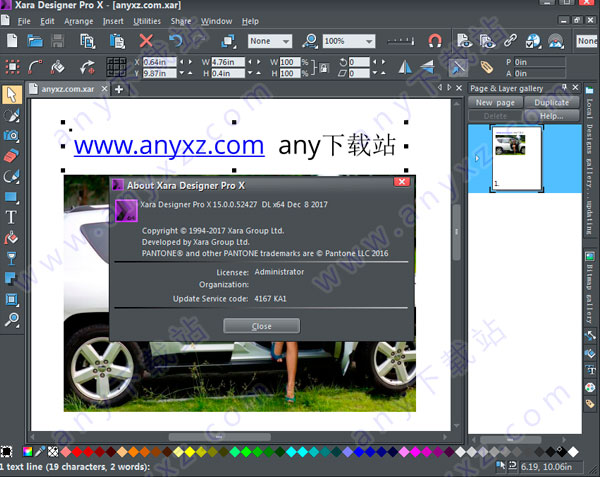Click the Flip vertically icon
Image resolution: width=600 pixels, height=477 pixels.
427,67
